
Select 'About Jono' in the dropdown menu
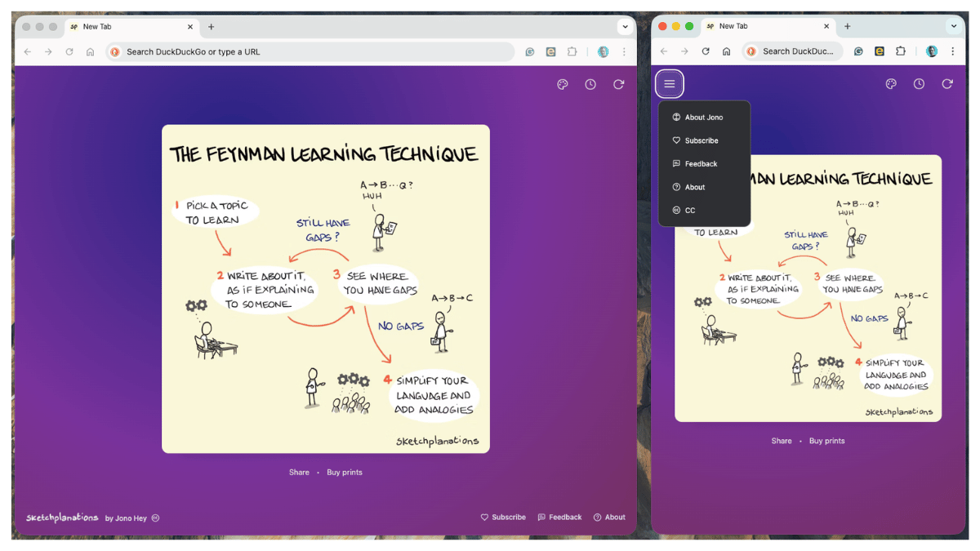(x=704, y=118)
